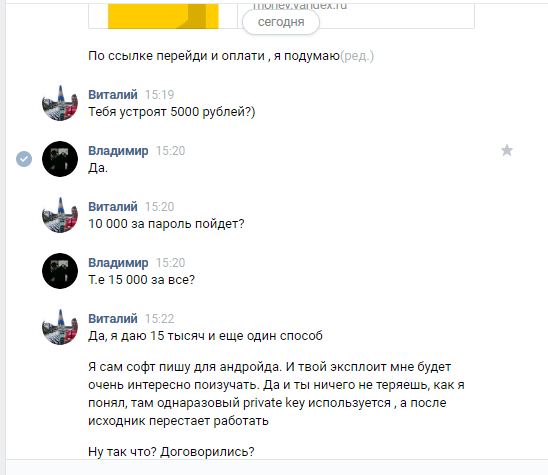Open Владимир's avatar next to "Т.е 15 000"
The width and height of the screenshot is (548, 475).
(x=60, y=271)
